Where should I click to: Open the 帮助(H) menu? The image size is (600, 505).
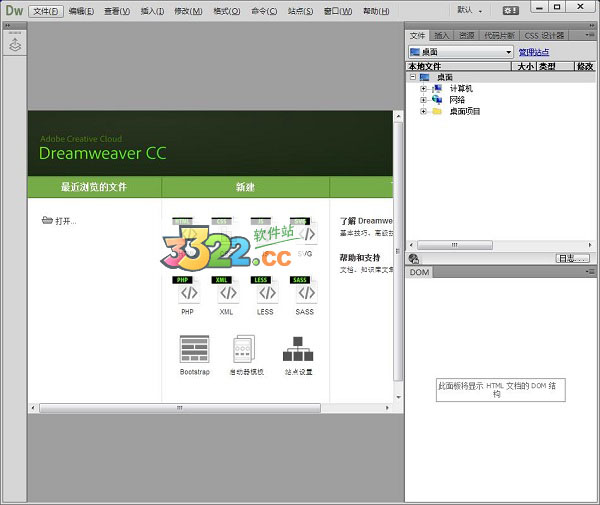(376, 11)
